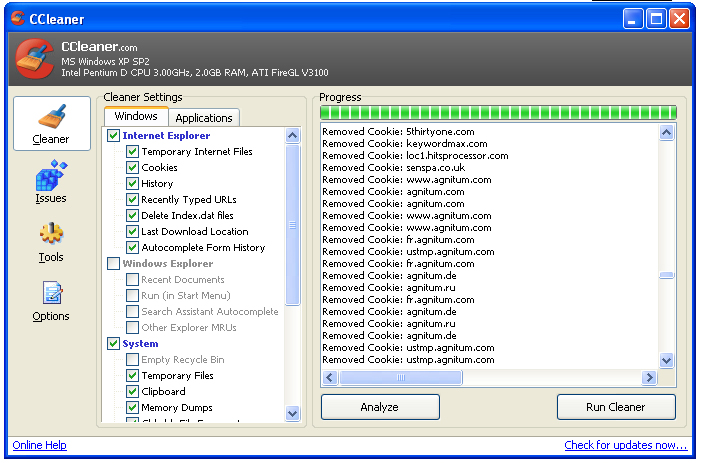Switch to the Applications tab
Viewport: 705px width, 463px height.
(x=204, y=118)
